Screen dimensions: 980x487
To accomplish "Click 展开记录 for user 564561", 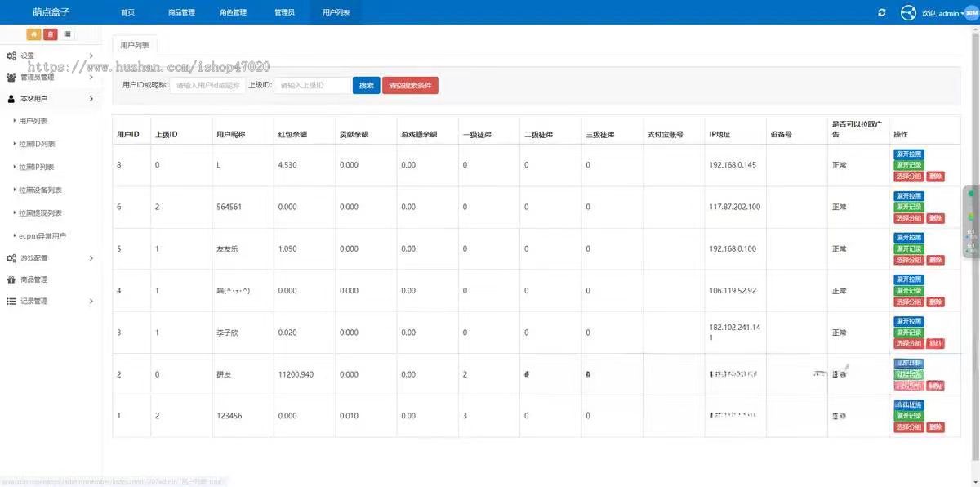I will click(x=909, y=207).
